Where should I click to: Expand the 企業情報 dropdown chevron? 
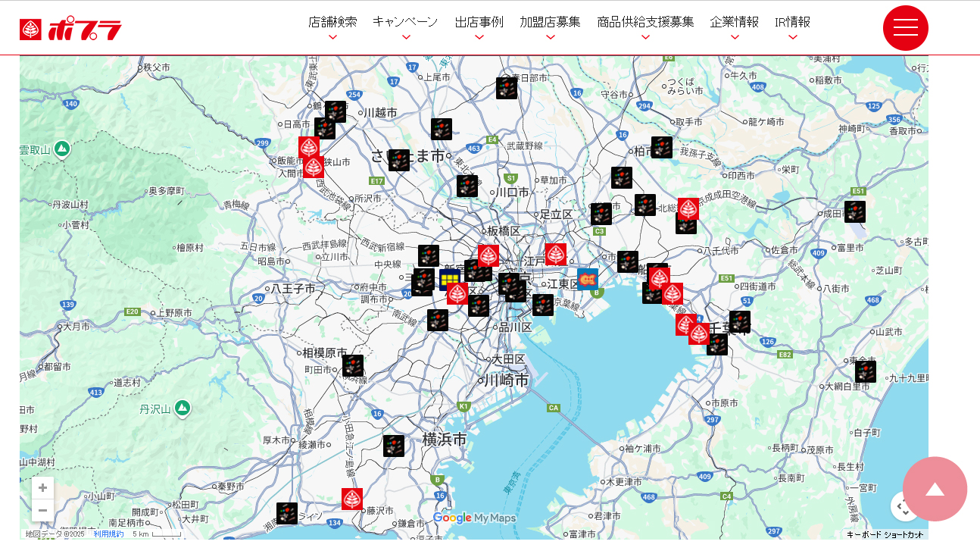[x=735, y=37]
